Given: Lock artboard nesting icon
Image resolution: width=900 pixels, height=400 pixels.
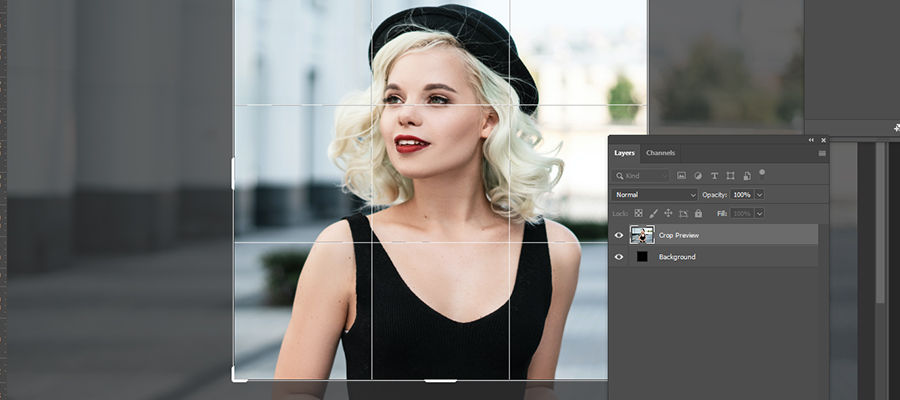Looking at the screenshot, I should click(x=683, y=213).
